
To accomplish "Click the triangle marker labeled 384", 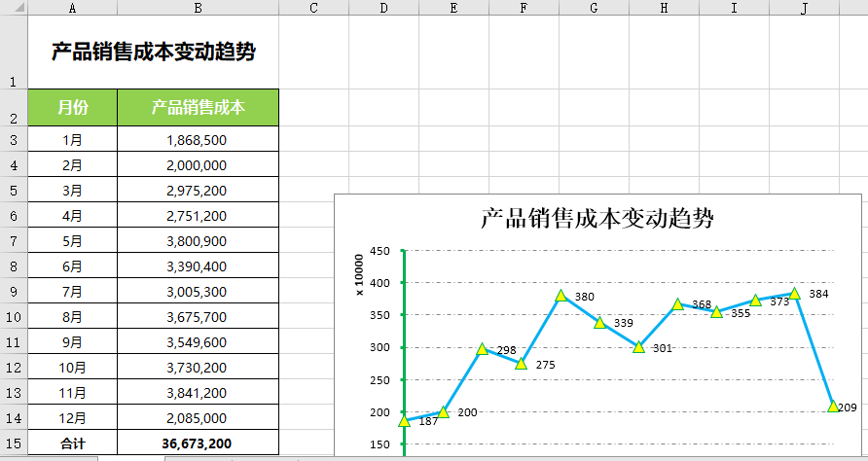I will (795, 293).
